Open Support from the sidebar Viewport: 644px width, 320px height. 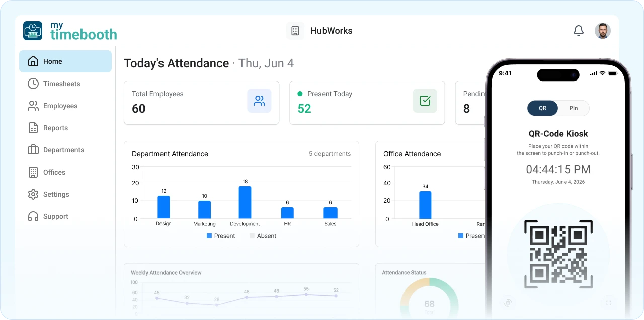(x=65, y=216)
